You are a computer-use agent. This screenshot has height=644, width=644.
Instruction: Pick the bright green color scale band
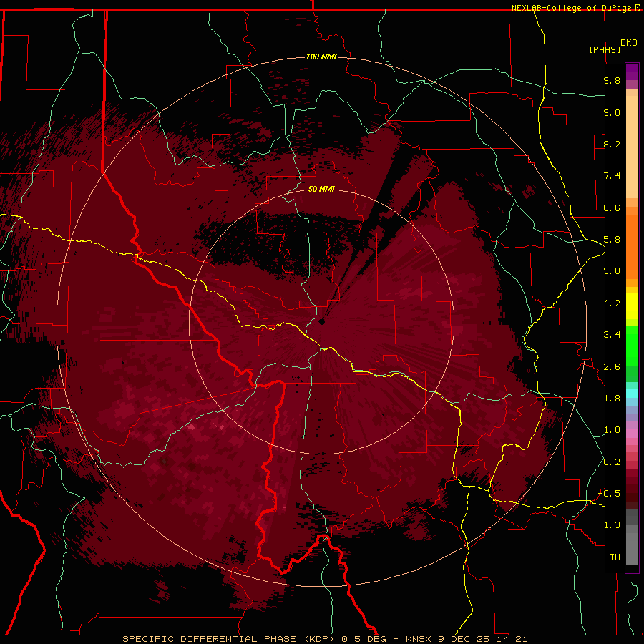pyautogui.click(x=632, y=345)
